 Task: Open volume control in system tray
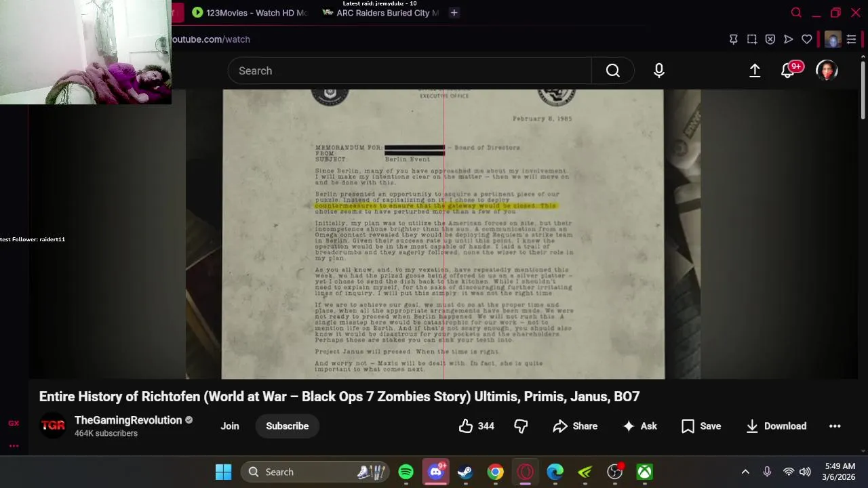pyautogui.click(x=805, y=472)
